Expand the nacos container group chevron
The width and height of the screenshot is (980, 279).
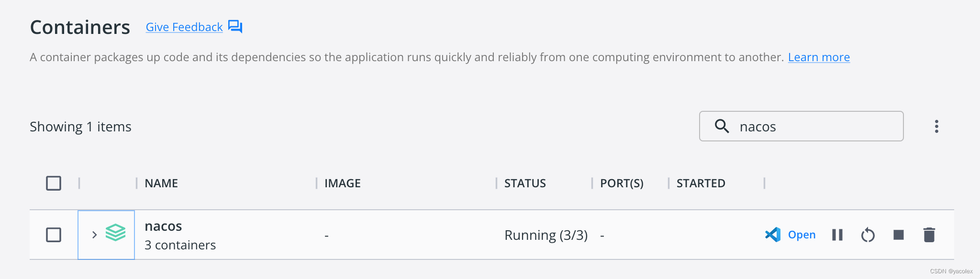94,235
